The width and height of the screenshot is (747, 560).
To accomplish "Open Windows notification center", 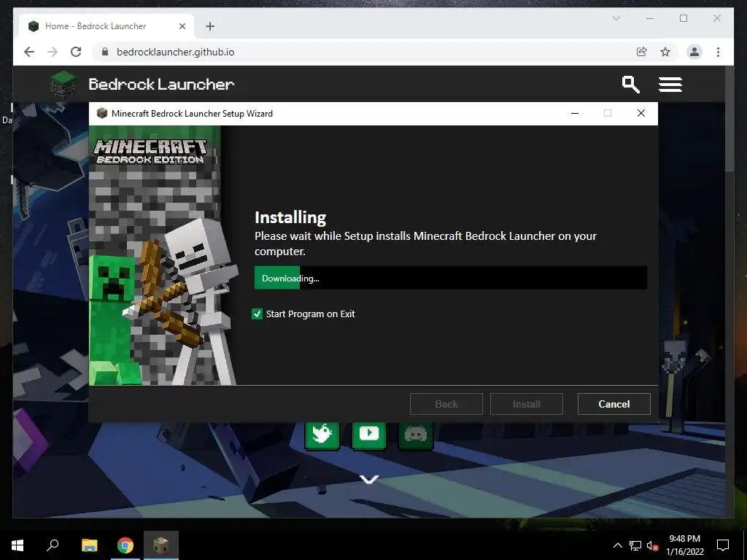I will [x=723, y=545].
